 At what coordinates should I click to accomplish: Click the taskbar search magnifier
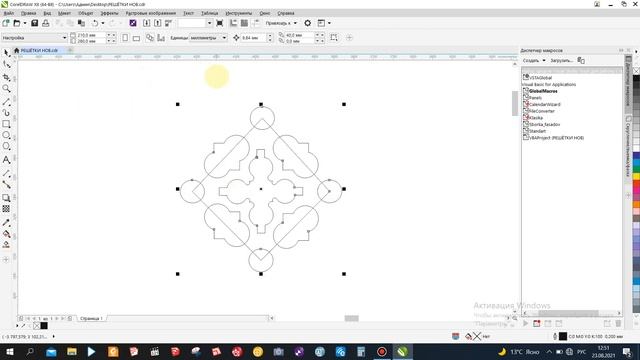pyautogui.click(x=30, y=352)
